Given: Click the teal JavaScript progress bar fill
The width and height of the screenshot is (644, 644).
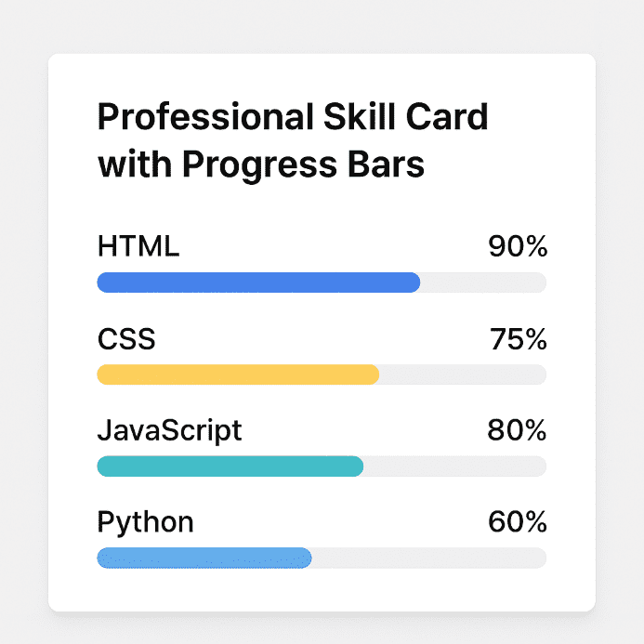Looking at the screenshot, I should click(x=230, y=467).
